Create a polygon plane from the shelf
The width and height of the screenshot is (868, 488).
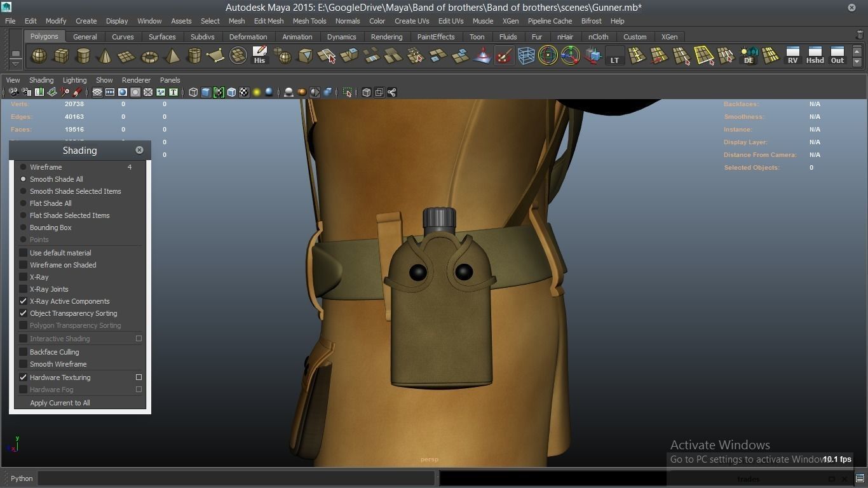tap(127, 56)
